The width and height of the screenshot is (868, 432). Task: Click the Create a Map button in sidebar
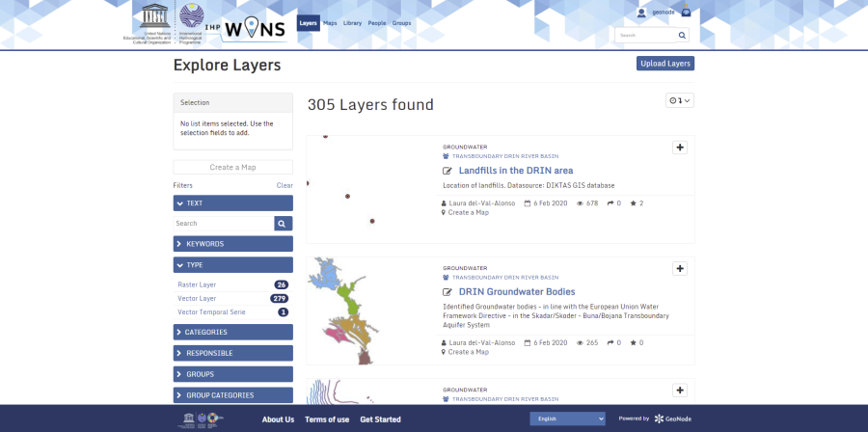[x=233, y=167]
